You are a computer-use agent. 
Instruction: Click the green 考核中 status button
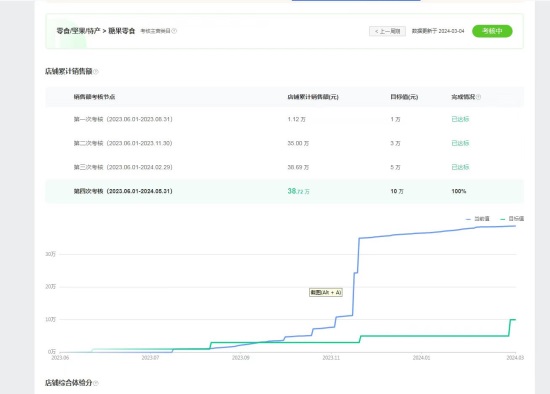point(492,31)
